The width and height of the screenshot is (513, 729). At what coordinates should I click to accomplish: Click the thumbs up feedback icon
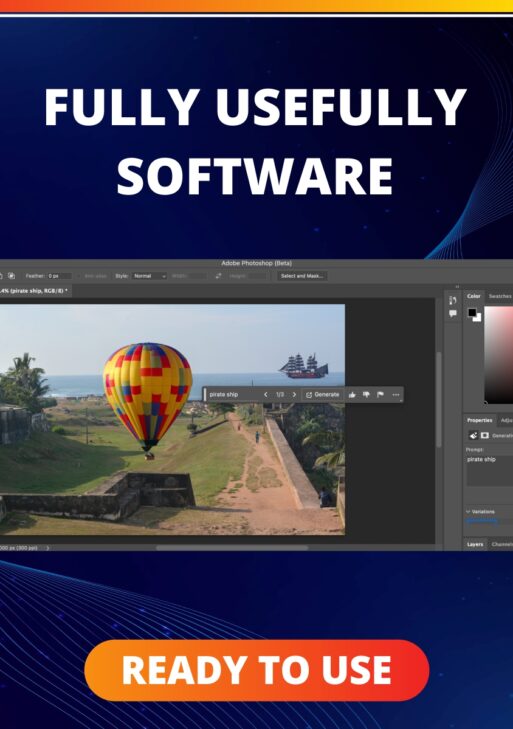pyautogui.click(x=352, y=395)
